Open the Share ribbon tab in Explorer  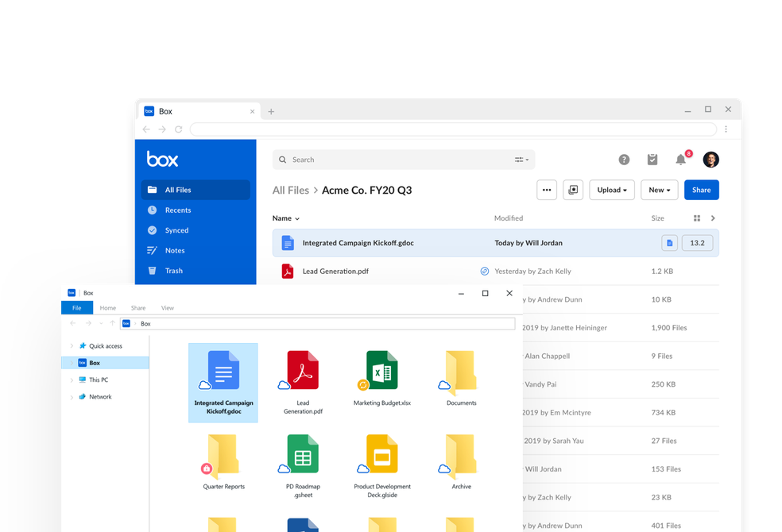pyautogui.click(x=138, y=308)
